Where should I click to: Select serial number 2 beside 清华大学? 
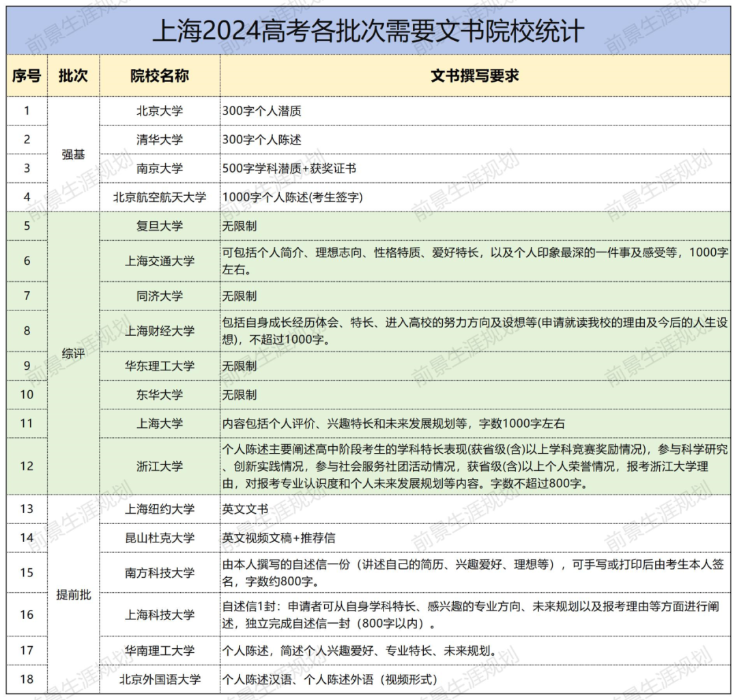click(x=27, y=140)
